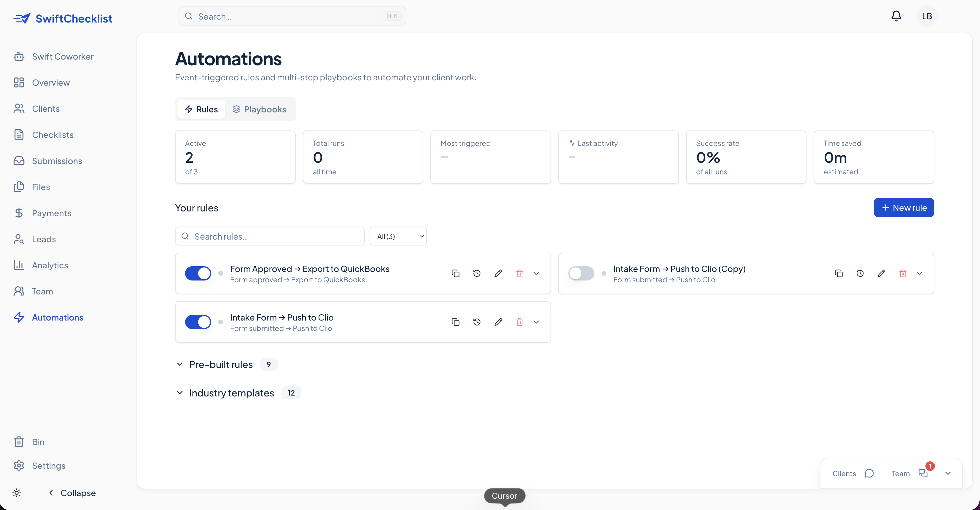Create a new rule
Image resolution: width=980 pixels, height=510 pixels.
point(903,208)
